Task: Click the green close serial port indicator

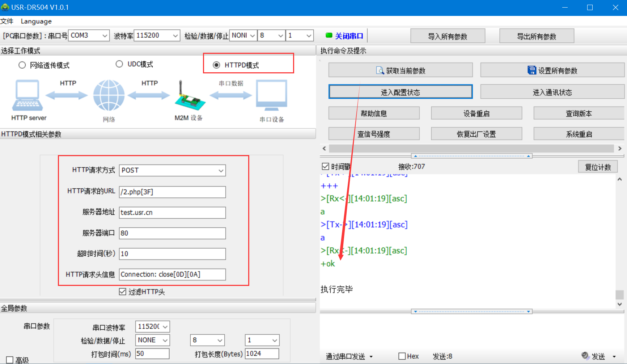Action: (x=329, y=35)
